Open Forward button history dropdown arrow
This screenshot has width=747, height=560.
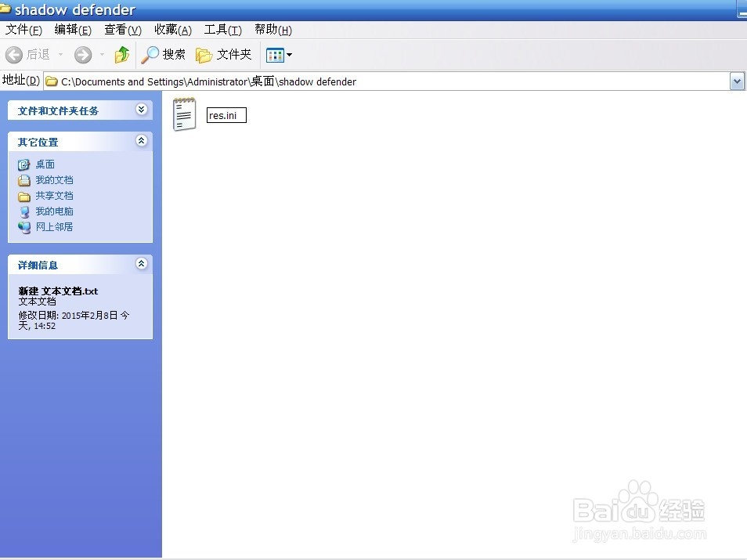click(102, 55)
